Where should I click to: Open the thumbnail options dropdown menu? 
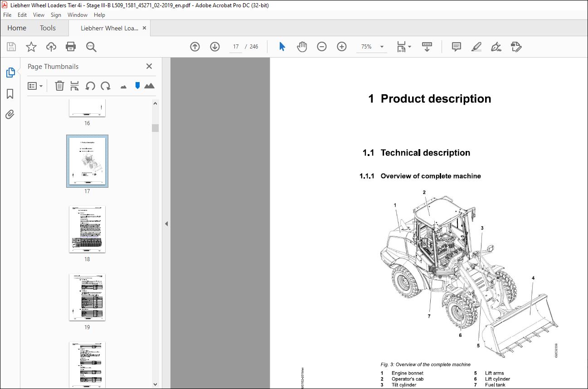[x=35, y=86]
